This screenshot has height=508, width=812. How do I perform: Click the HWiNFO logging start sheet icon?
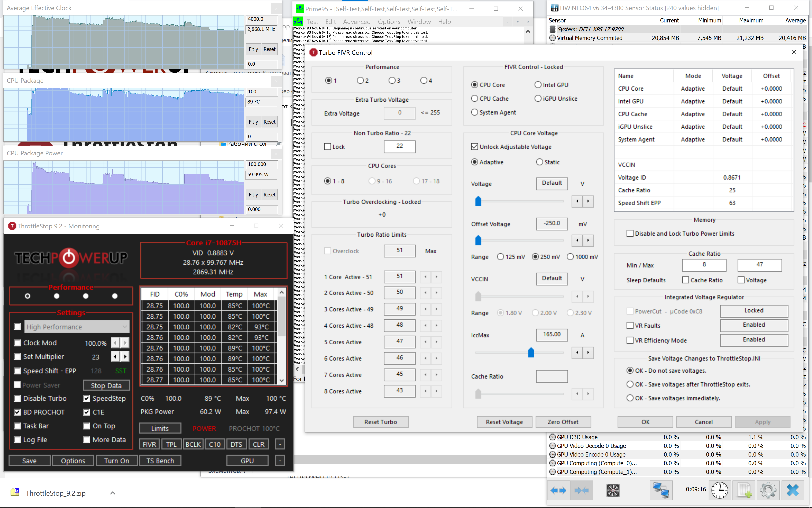point(744,490)
